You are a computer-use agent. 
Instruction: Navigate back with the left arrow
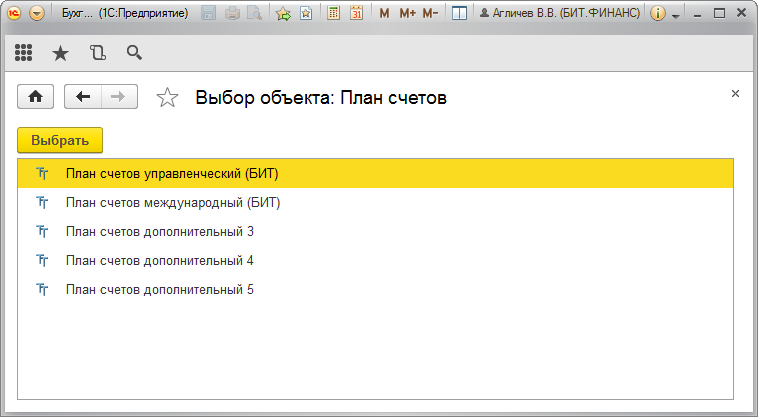(x=83, y=96)
